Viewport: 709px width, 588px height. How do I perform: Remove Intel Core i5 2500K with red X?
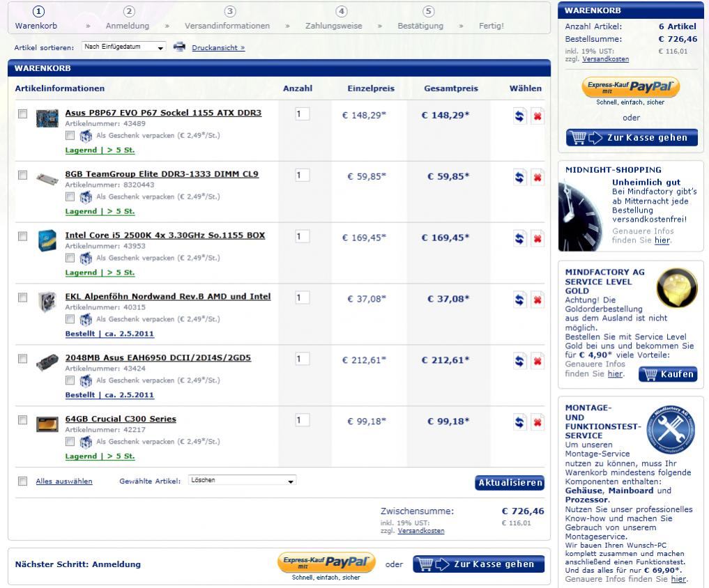click(538, 239)
